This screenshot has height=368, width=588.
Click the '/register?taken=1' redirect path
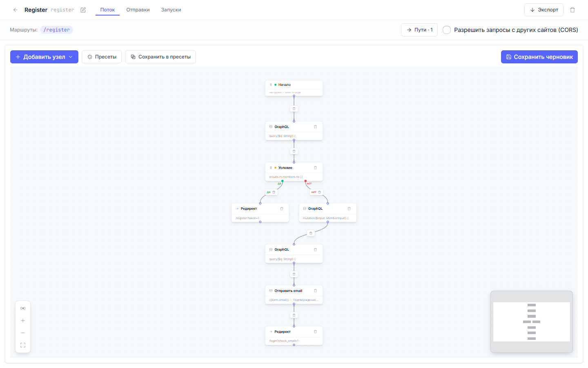click(247, 218)
